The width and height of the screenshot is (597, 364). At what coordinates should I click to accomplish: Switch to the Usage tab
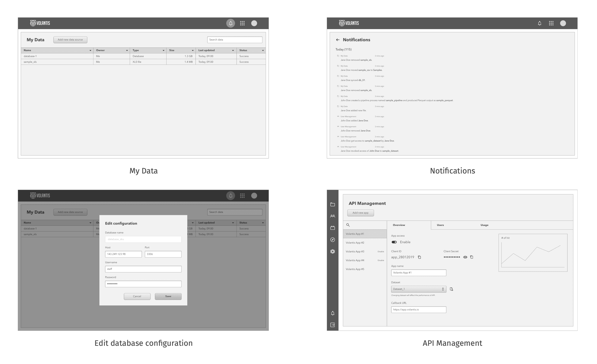(484, 225)
